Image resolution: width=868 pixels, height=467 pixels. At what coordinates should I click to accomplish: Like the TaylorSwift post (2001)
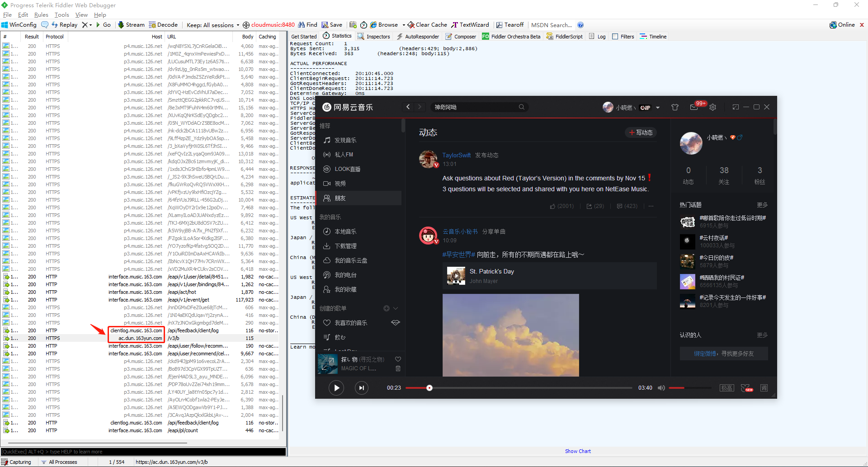pyautogui.click(x=562, y=206)
